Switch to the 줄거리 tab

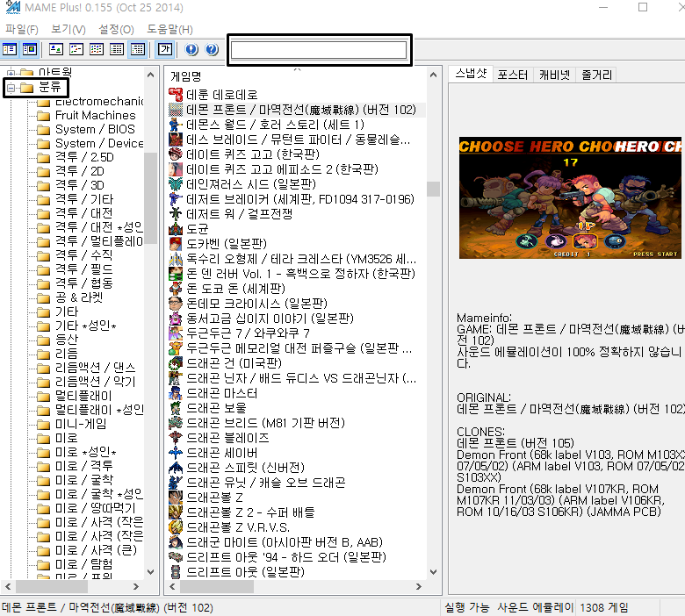click(596, 75)
